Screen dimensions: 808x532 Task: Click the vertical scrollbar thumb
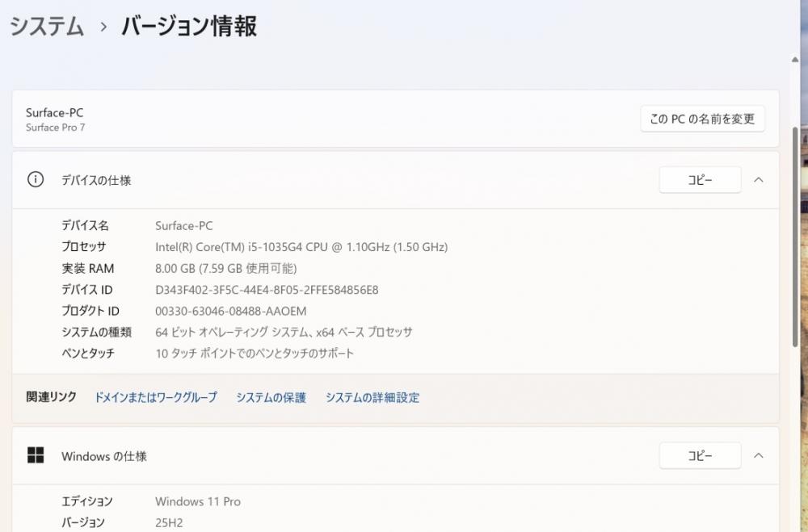tap(795, 237)
